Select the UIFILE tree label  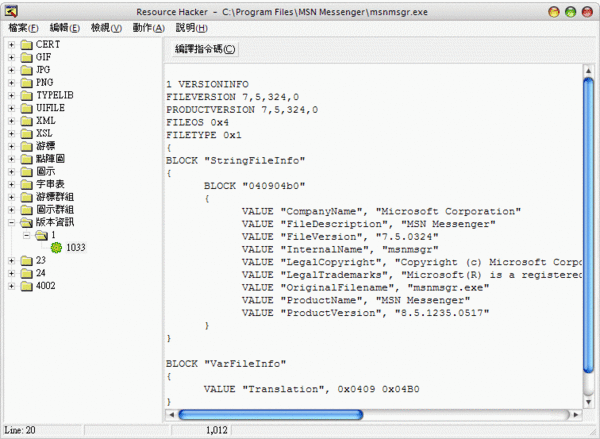(x=50, y=108)
